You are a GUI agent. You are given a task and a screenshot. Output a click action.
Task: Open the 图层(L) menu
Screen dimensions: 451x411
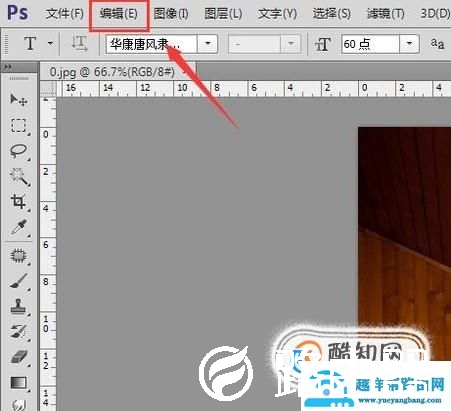click(223, 14)
